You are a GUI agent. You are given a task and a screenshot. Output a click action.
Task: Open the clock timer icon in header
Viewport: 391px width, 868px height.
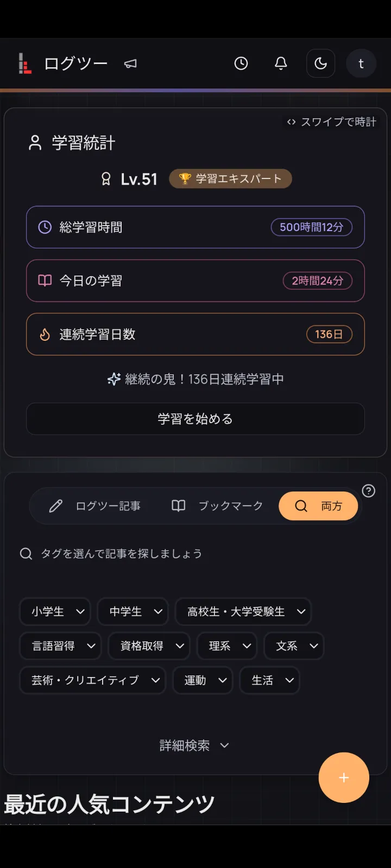pyautogui.click(x=241, y=63)
